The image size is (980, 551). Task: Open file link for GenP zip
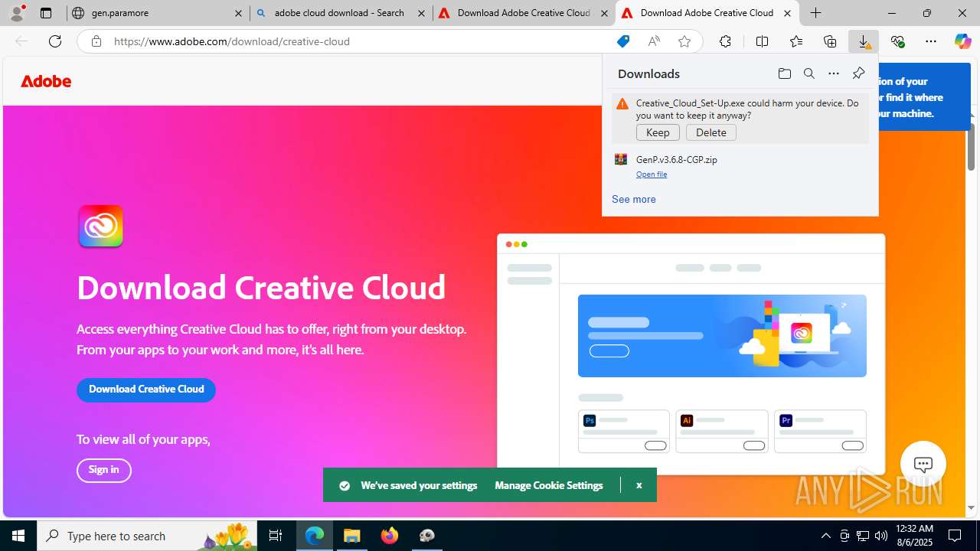click(x=652, y=174)
